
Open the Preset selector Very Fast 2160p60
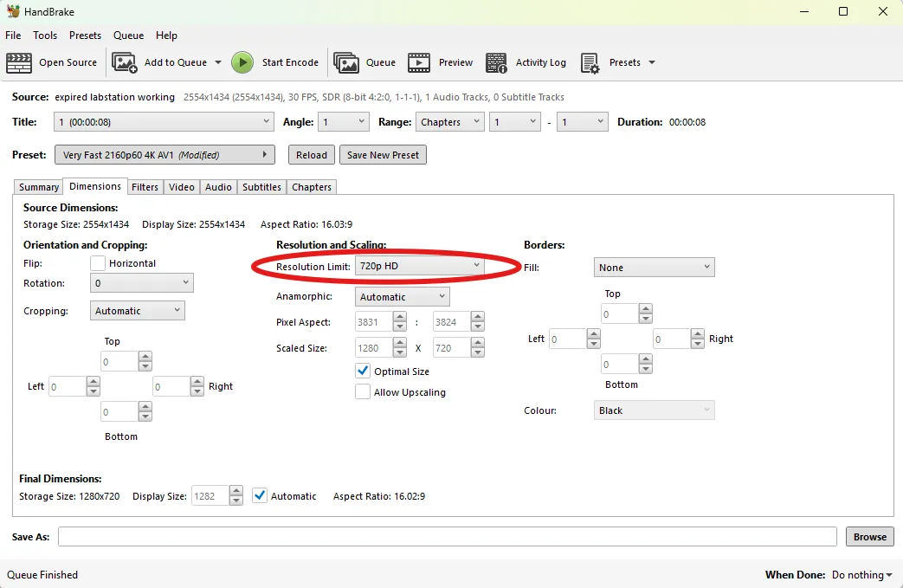tap(164, 155)
